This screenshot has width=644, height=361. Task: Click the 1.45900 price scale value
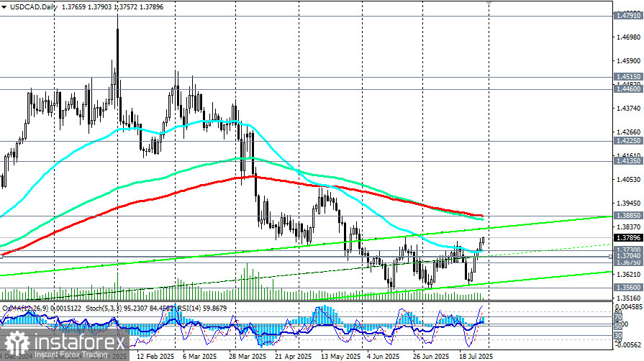tap(628, 61)
